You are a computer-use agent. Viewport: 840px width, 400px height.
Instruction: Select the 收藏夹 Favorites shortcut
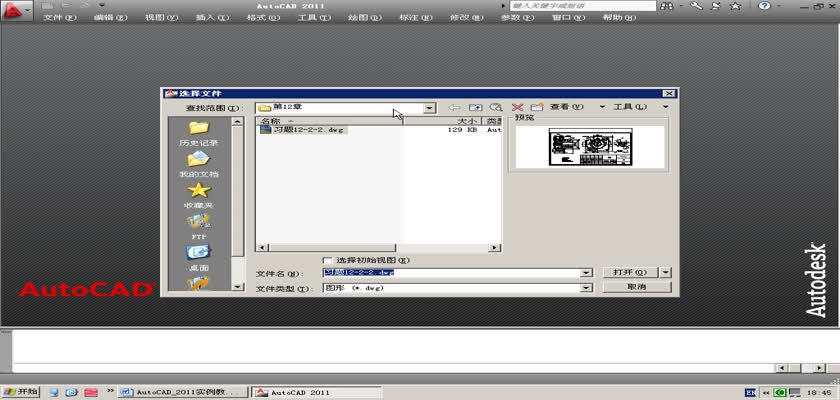tap(198, 196)
